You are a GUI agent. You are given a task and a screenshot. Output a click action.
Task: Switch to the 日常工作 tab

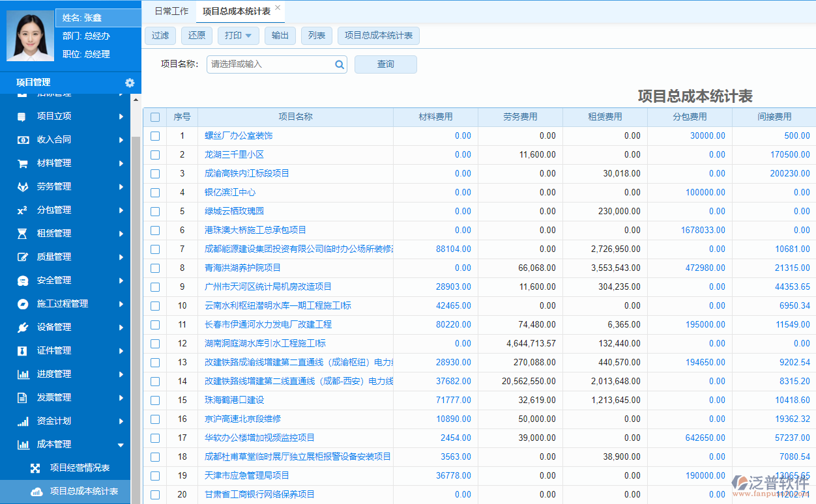click(171, 11)
